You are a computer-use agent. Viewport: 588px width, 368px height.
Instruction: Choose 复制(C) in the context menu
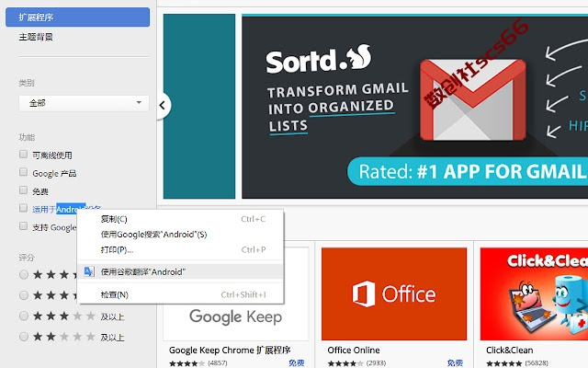point(180,219)
